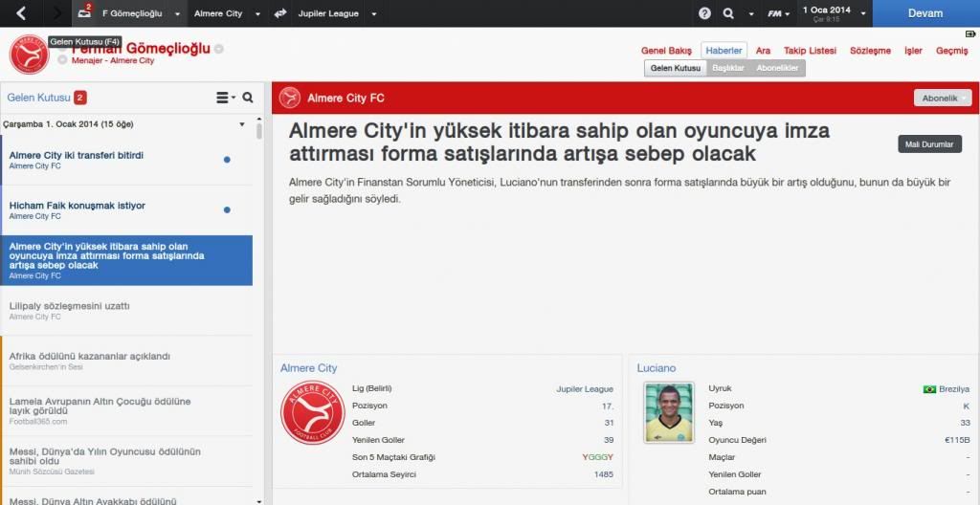Click the Oyuncu Değeri value €115B

point(957,440)
